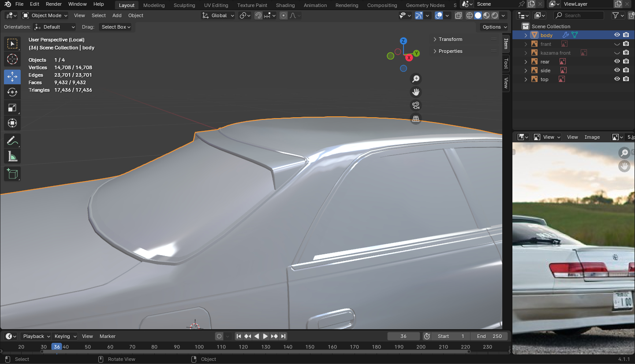Toggle snapping magnet in header
This screenshot has width=635, height=364.
pyautogui.click(x=259, y=15)
